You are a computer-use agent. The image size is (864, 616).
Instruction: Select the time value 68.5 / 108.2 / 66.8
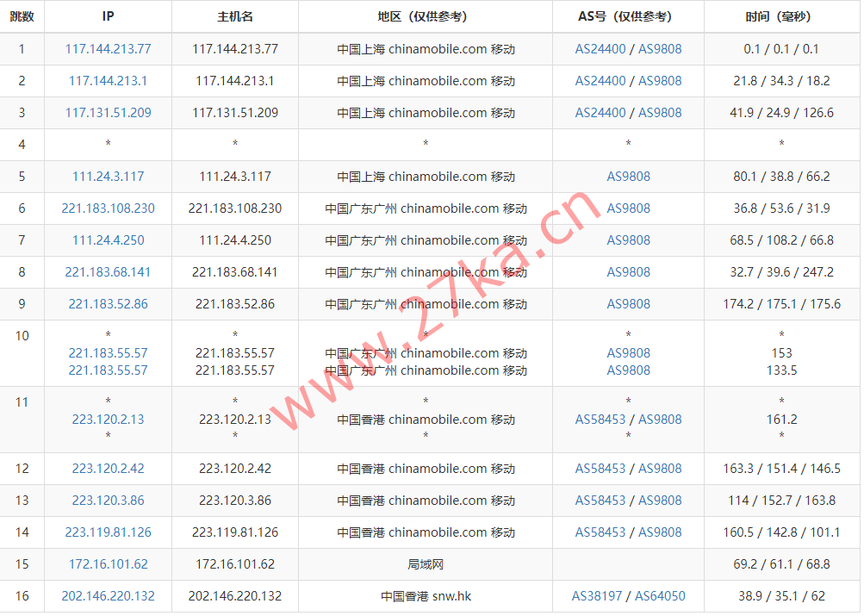coord(781,240)
